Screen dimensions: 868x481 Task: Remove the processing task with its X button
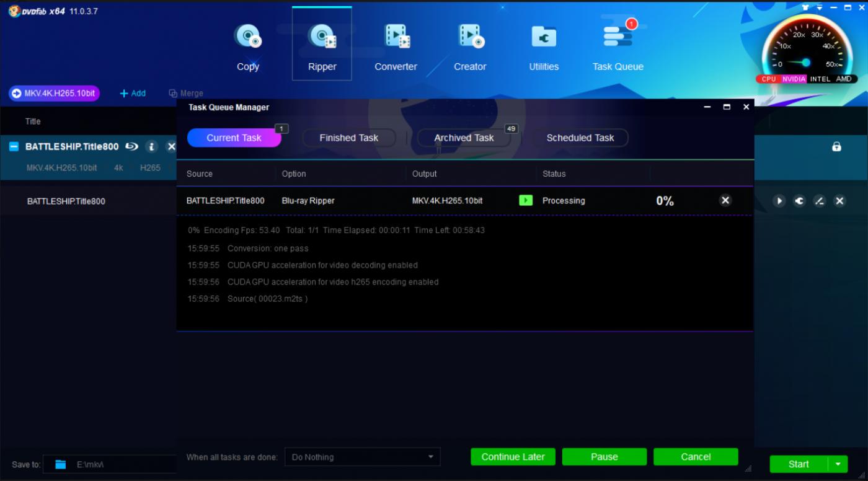[725, 200]
